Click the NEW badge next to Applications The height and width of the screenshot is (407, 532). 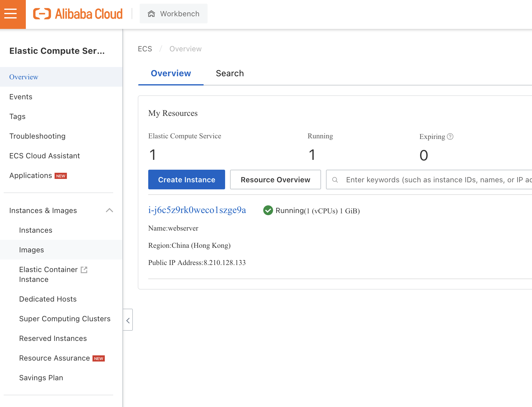(61, 176)
